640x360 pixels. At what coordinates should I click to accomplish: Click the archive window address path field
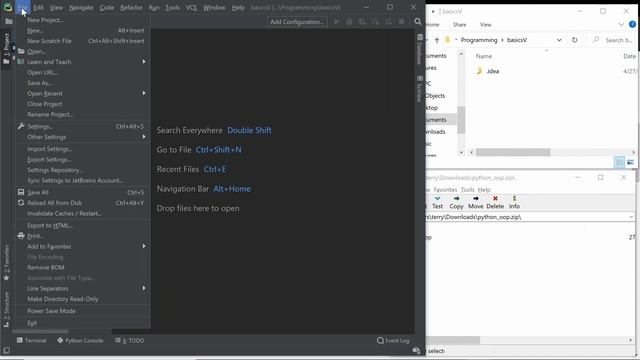pos(529,217)
